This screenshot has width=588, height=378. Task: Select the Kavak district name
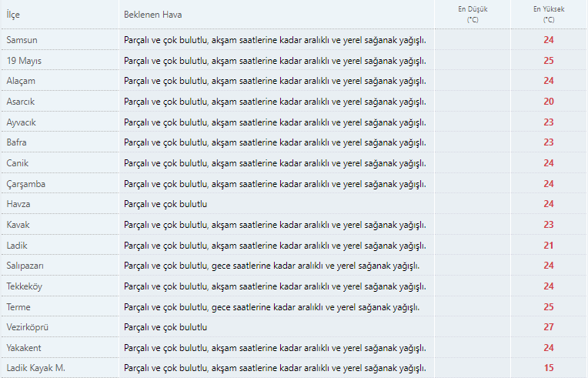(x=18, y=225)
